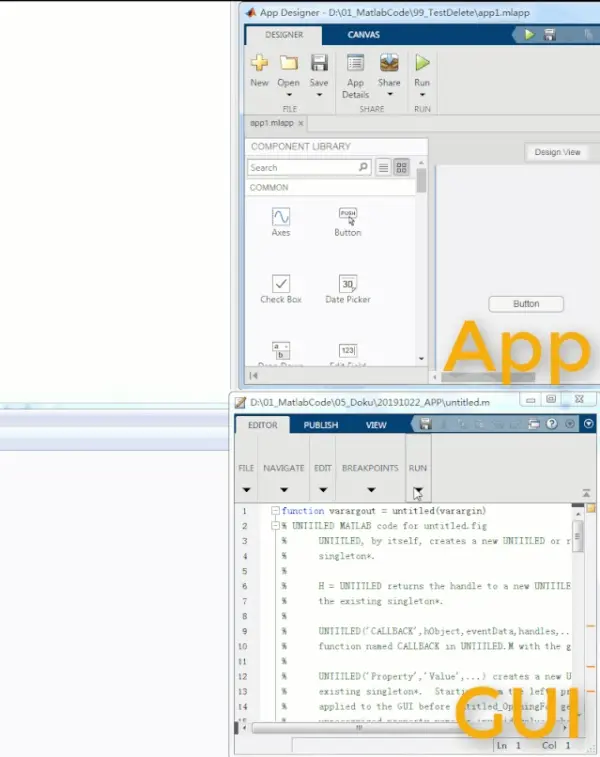This screenshot has width=600, height=757.
Task: Select the Check Box component
Action: pyautogui.click(x=281, y=289)
